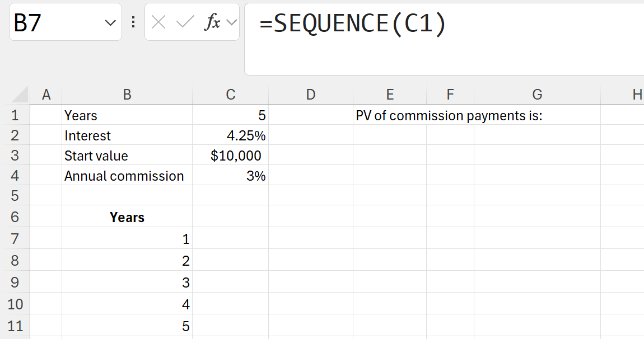The height and width of the screenshot is (339, 644).
Task: Click the Interest value 4.25% cell
Action: tap(230, 136)
